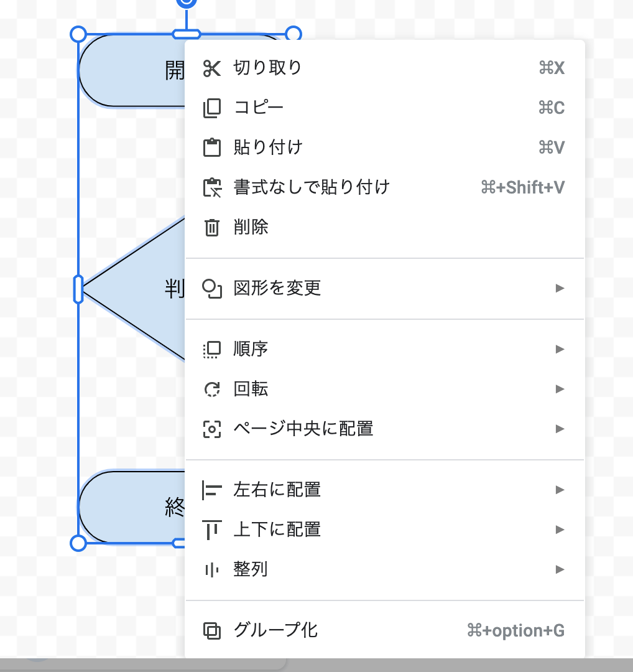The height and width of the screenshot is (672, 633).
Task: Choose 削除 to delete the shapes
Action: (x=252, y=227)
